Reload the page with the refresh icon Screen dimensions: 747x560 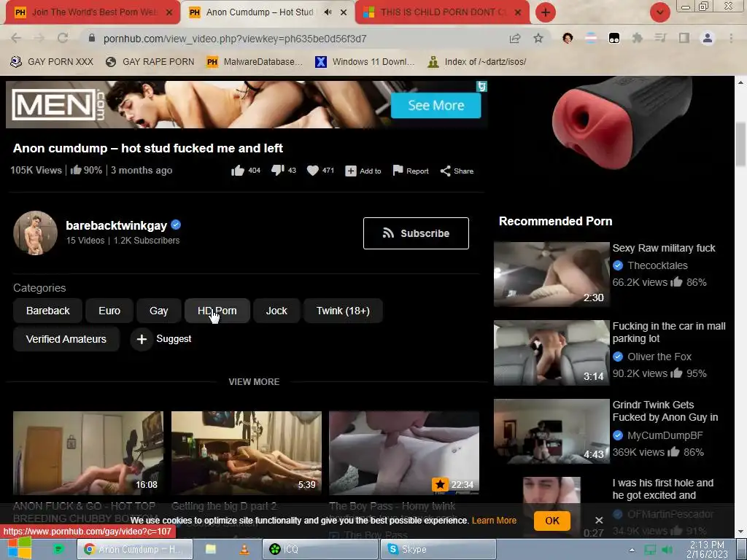(63, 39)
